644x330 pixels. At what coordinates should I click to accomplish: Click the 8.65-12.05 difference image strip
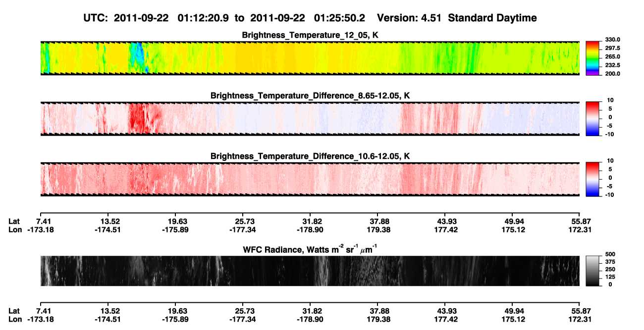[310, 119]
